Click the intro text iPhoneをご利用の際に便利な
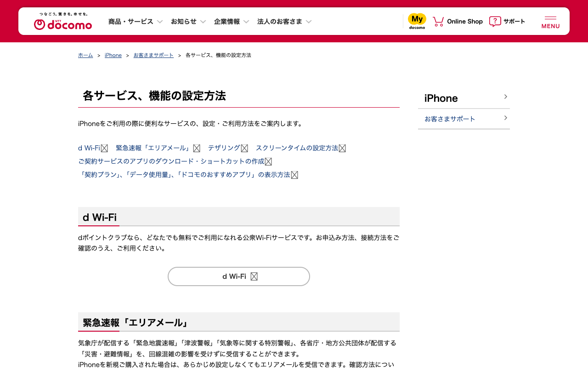The image size is (588, 368). (x=191, y=123)
